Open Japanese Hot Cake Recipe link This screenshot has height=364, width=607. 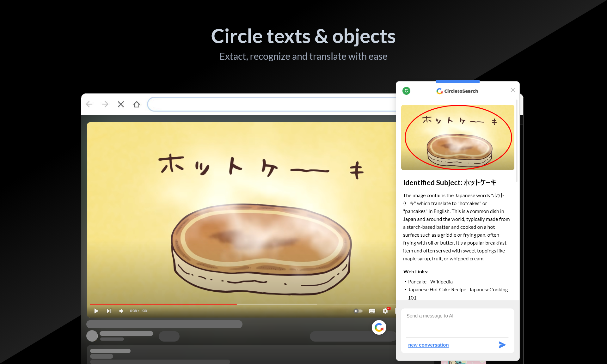(x=458, y=290)
